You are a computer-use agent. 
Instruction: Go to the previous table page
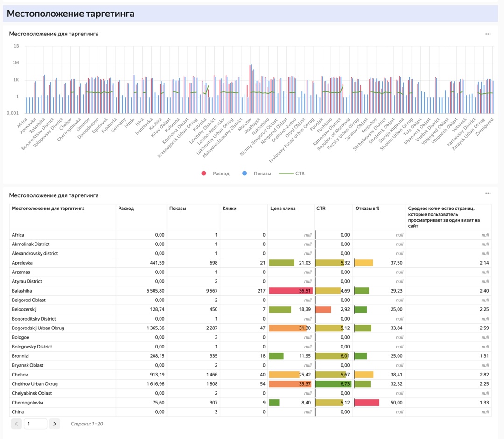coord(16,424)
